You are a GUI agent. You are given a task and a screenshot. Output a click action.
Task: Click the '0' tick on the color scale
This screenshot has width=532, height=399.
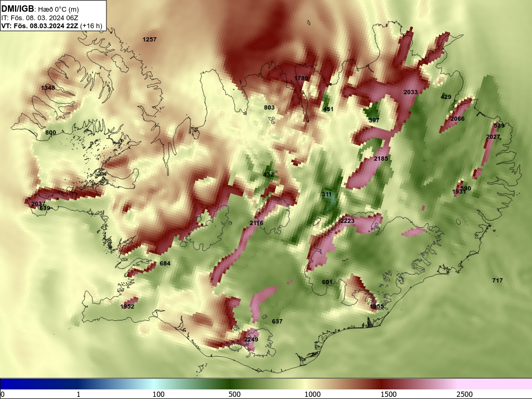pos(3,394)
